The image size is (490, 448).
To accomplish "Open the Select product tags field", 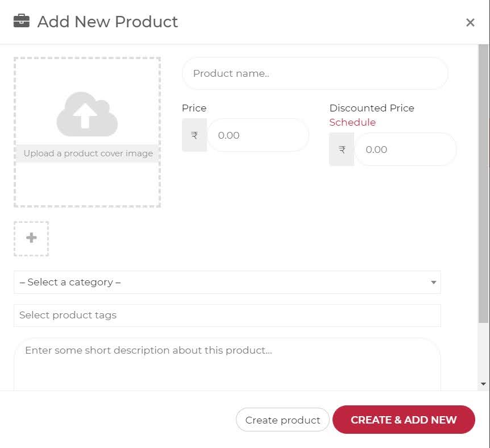I will (227, 316).
